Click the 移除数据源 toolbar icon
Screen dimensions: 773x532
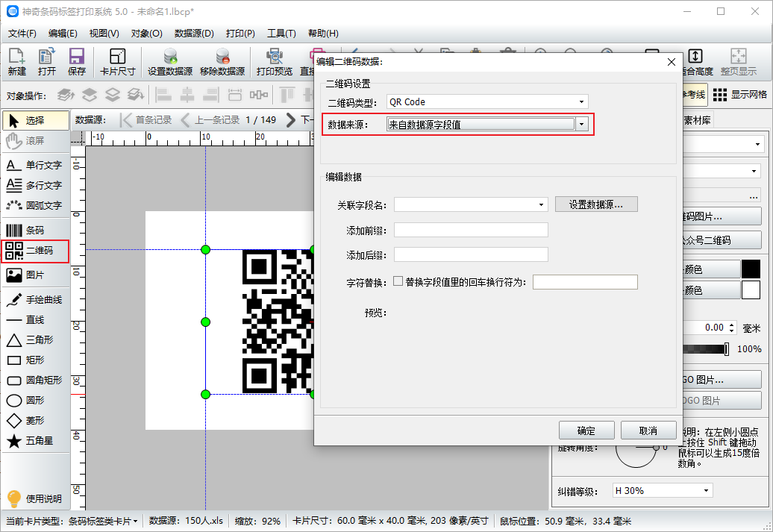(222, 62)
